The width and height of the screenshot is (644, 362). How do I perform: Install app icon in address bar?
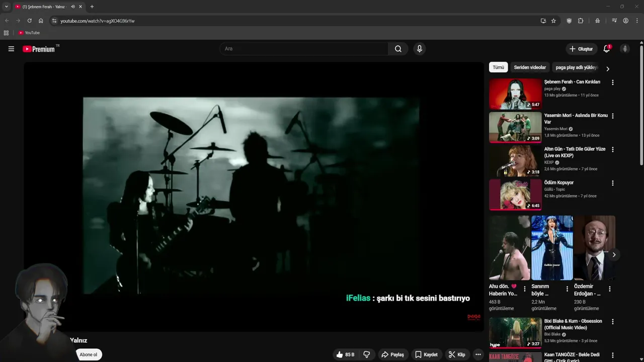click(543, 21)
